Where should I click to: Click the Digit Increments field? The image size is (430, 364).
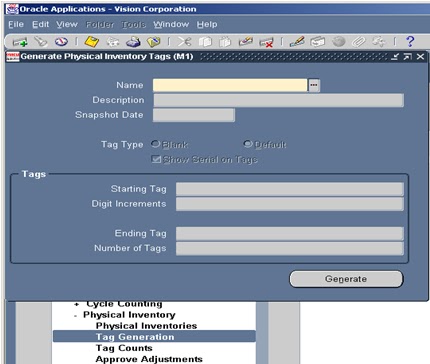point(290,204)
